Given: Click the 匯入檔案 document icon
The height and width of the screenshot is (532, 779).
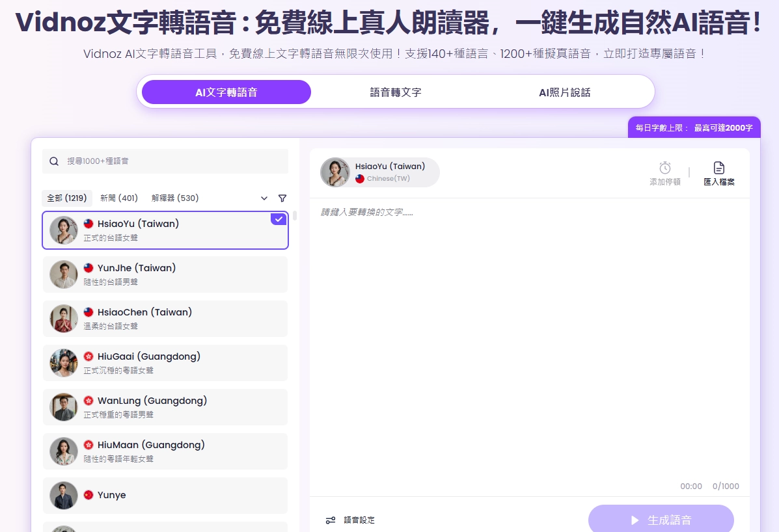Looking at the screenshot, I should 719,167.
